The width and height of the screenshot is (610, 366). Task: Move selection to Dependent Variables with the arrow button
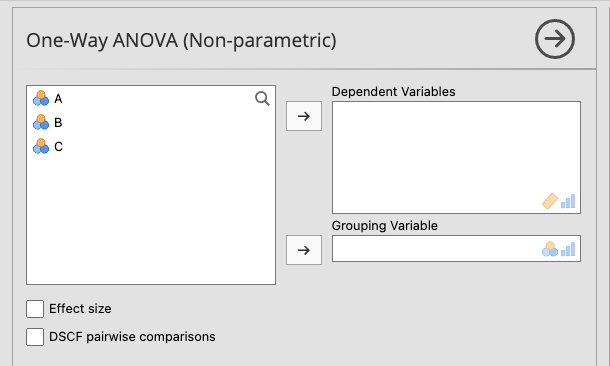[304, 116]
